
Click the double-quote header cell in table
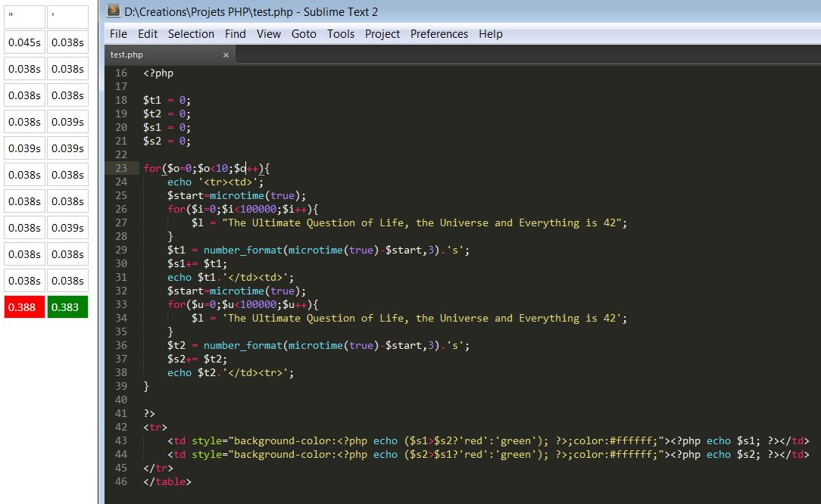point(24,17)
